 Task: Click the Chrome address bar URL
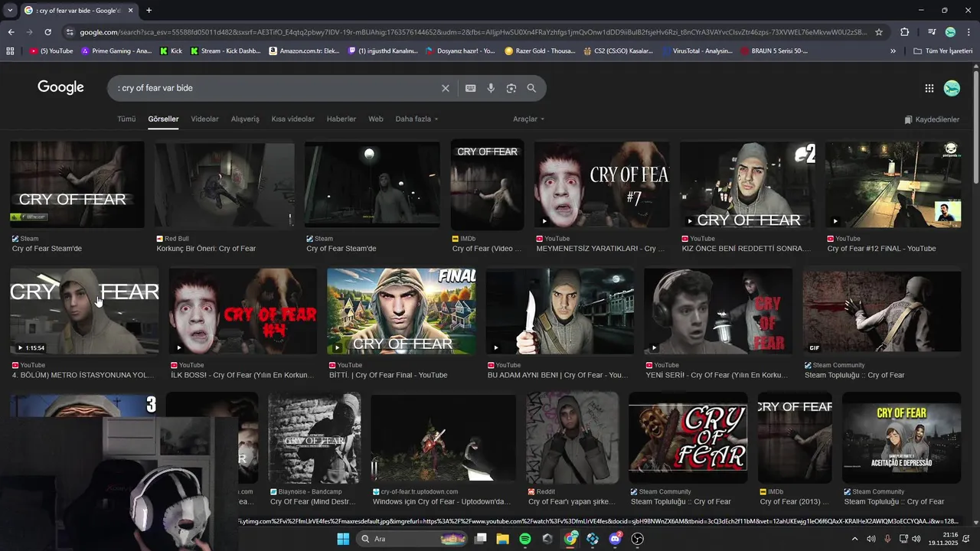473,32
